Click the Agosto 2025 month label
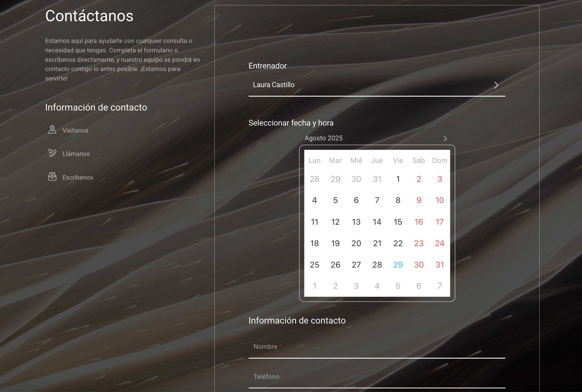582x392 pixels. pyautogui.click(x=323, y=138)
